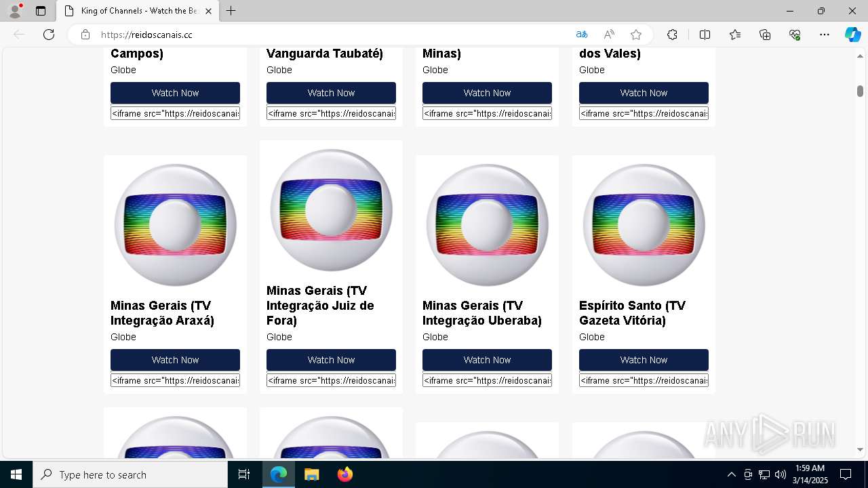The width and height of the screenshot is (868, 488).
Task: Start Read aloud from address bar
Action: (x=609, y=35)
